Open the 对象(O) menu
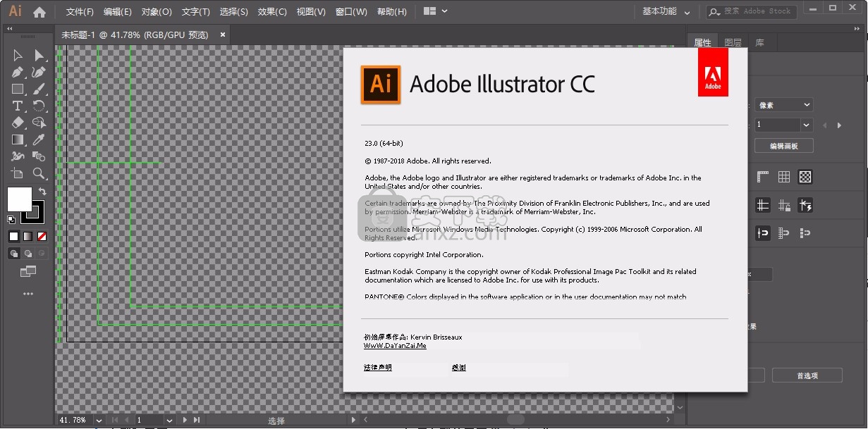 point(157,12)
